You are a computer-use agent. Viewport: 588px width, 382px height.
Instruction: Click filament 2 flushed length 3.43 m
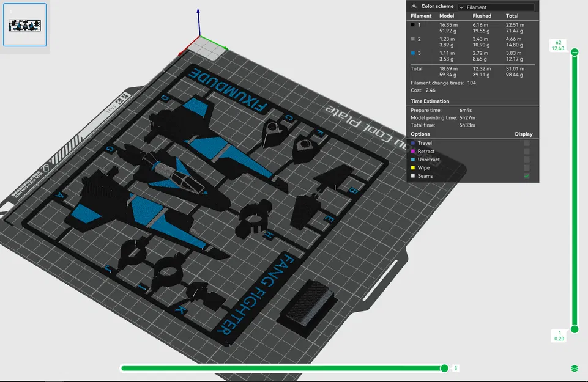(x=480, y=39)
